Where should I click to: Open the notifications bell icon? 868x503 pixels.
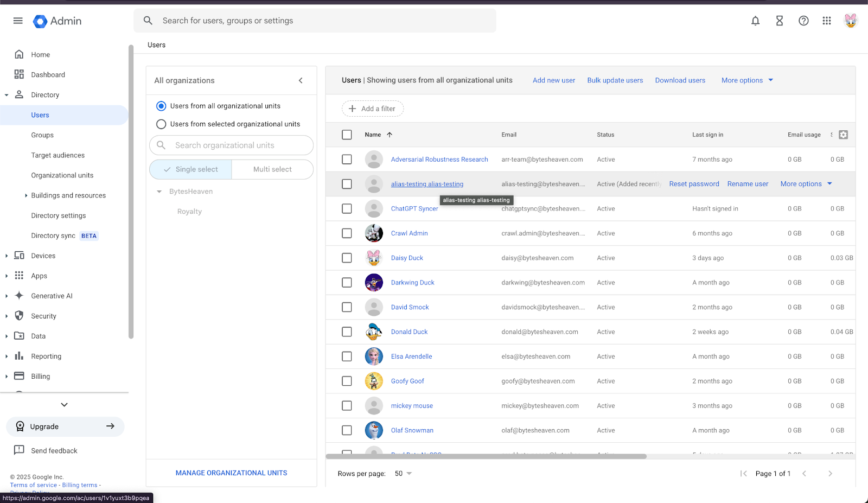(755, 21)
